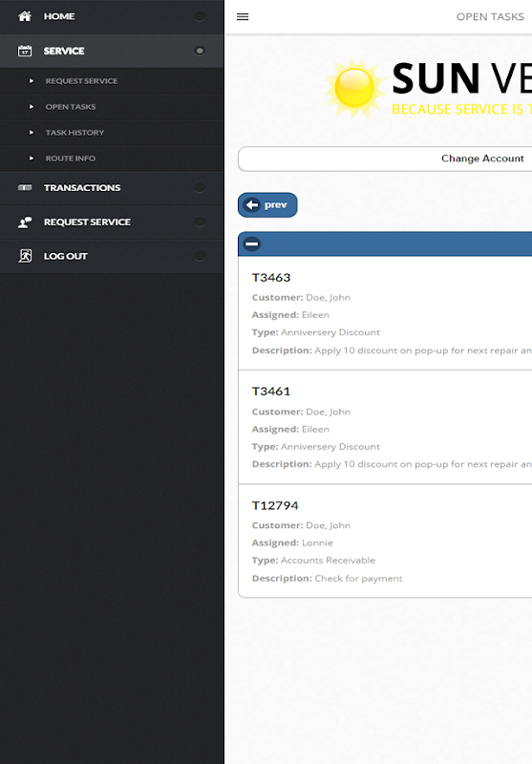Click the Service calendar icon
The height and width of the screenshot is (764, 532).
coord(25,51)
